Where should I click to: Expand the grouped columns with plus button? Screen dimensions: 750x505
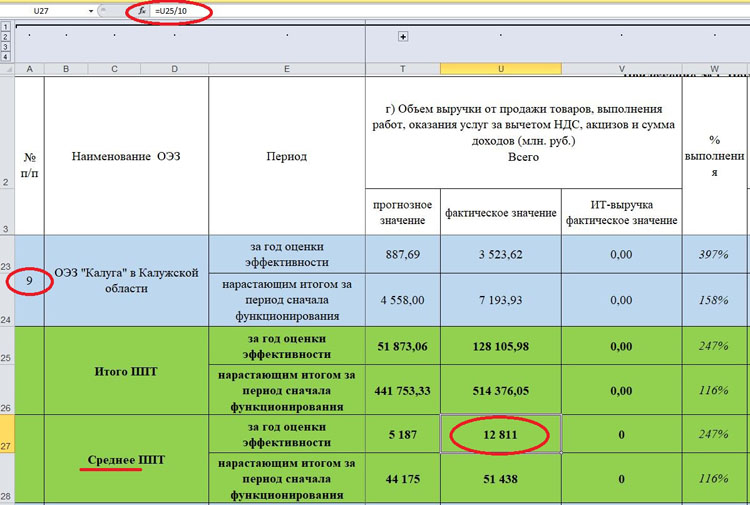pos(404,37)
